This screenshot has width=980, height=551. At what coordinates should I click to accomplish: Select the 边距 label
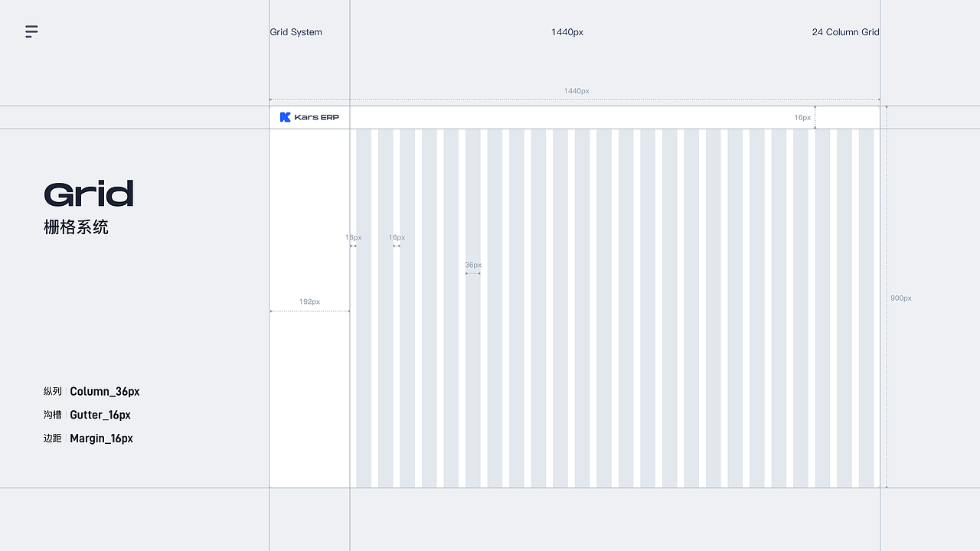pyautogui.click(x=53, y=439)
